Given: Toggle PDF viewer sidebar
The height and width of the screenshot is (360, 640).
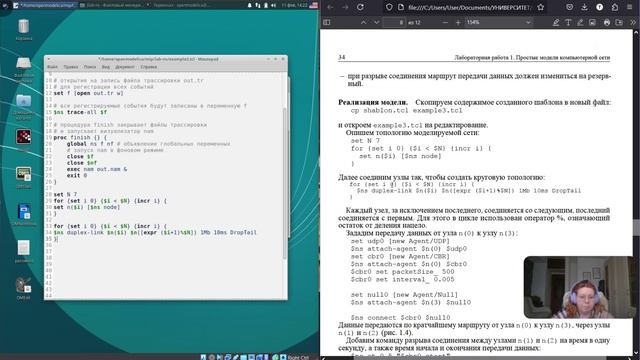Looking at the screenshot, I should click(327, 22).
